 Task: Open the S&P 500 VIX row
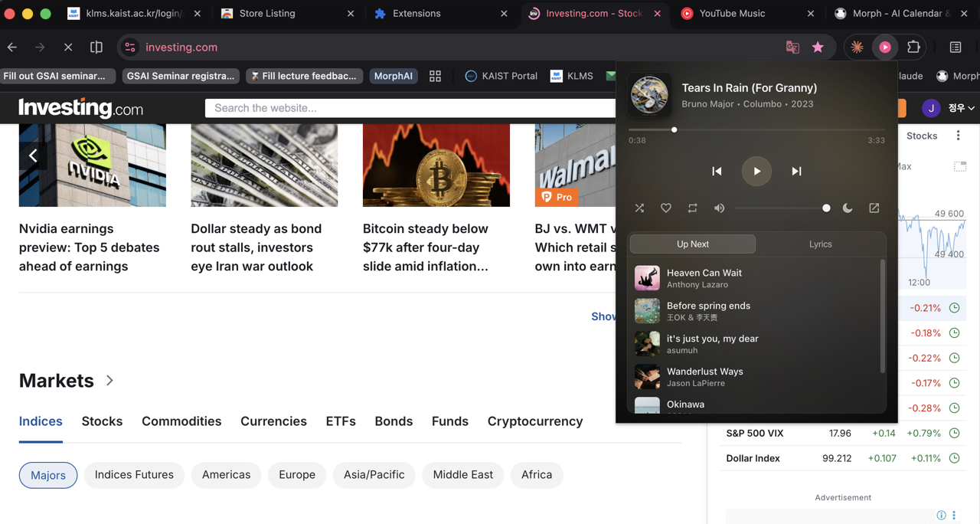(x=843, y=433)
